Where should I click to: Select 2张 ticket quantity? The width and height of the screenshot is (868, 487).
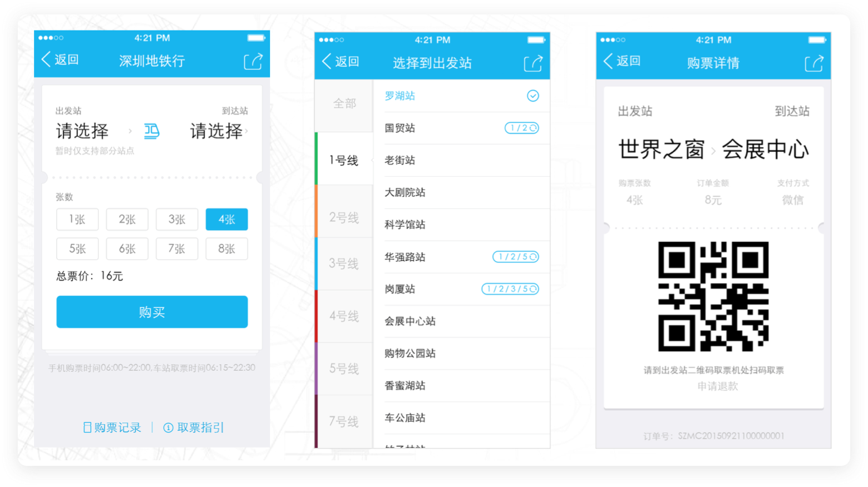127,220
